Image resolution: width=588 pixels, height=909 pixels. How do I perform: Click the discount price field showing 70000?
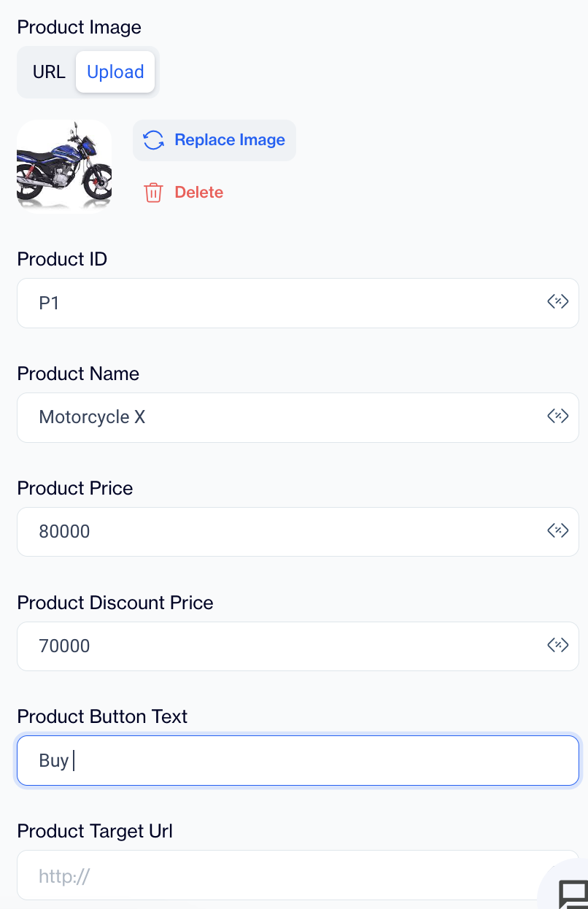coord(277,646)
